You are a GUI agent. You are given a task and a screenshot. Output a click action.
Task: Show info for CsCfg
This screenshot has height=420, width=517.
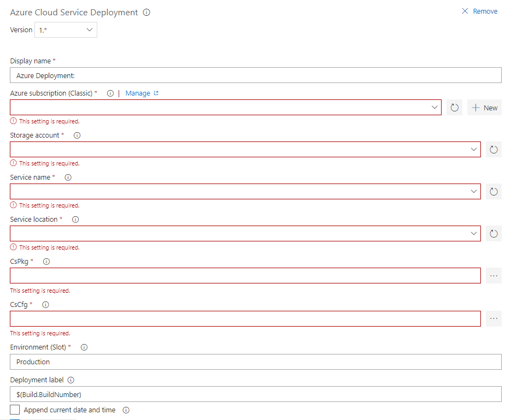[45, 305]
